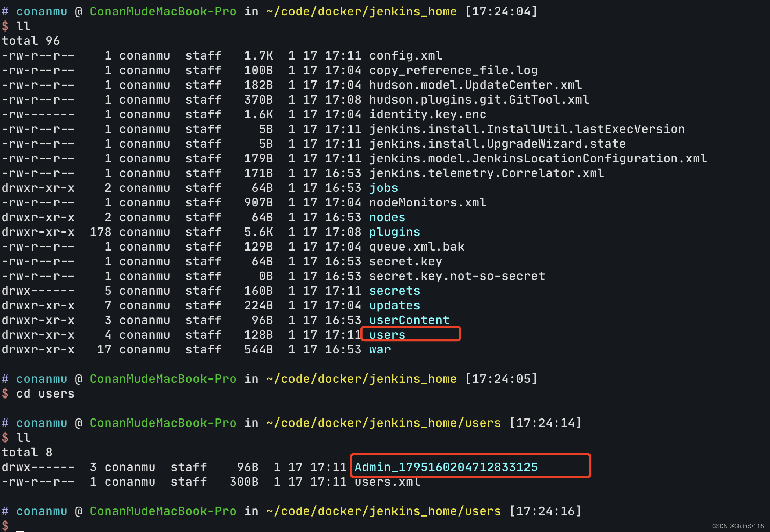Click the plugins directory name
This screenshot has height=532, width=770.
394,232
